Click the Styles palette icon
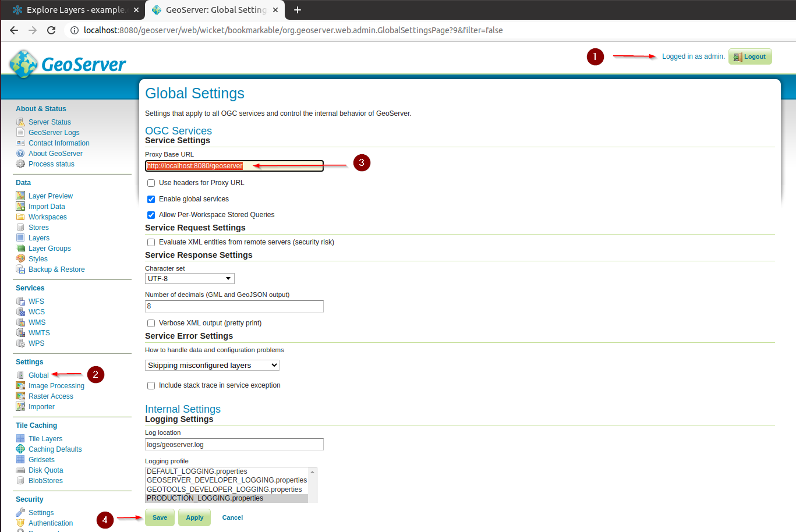 [x=20, y=259]
